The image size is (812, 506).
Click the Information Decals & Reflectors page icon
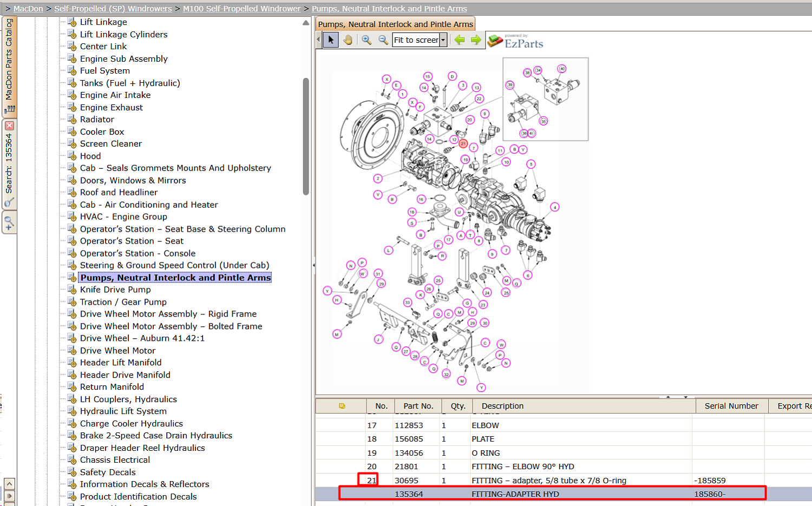point(71,484)
